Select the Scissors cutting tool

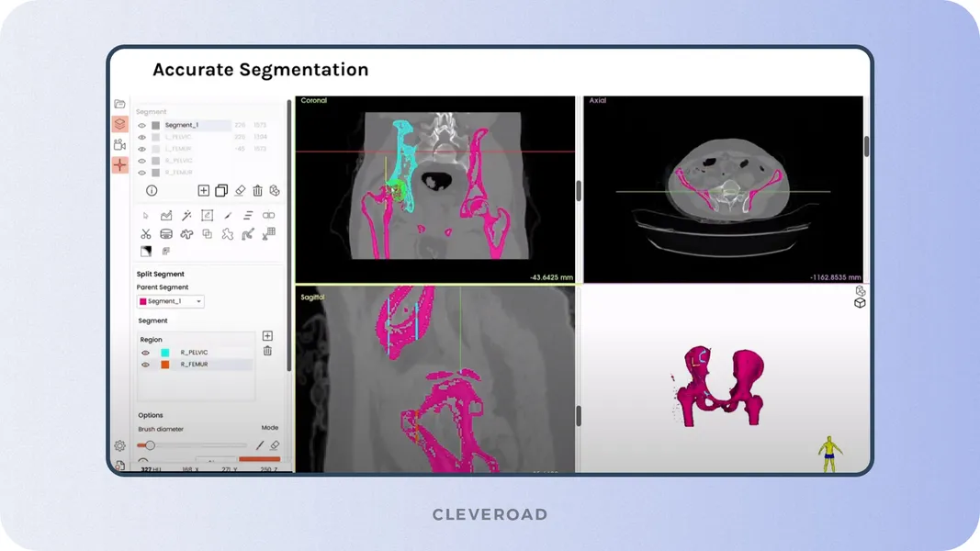[146, 234]
